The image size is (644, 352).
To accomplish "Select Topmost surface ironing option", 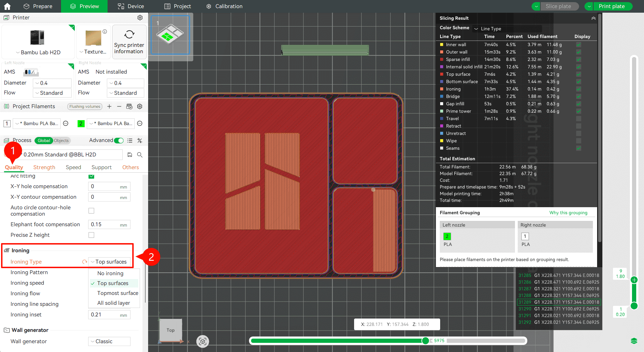I will (117, 293).
